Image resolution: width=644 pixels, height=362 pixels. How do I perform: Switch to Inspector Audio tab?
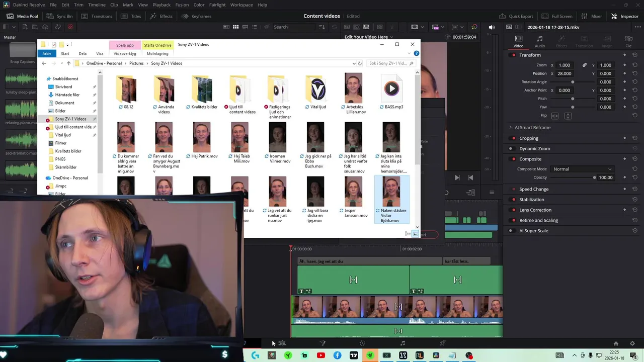click(x=540, y=42)
